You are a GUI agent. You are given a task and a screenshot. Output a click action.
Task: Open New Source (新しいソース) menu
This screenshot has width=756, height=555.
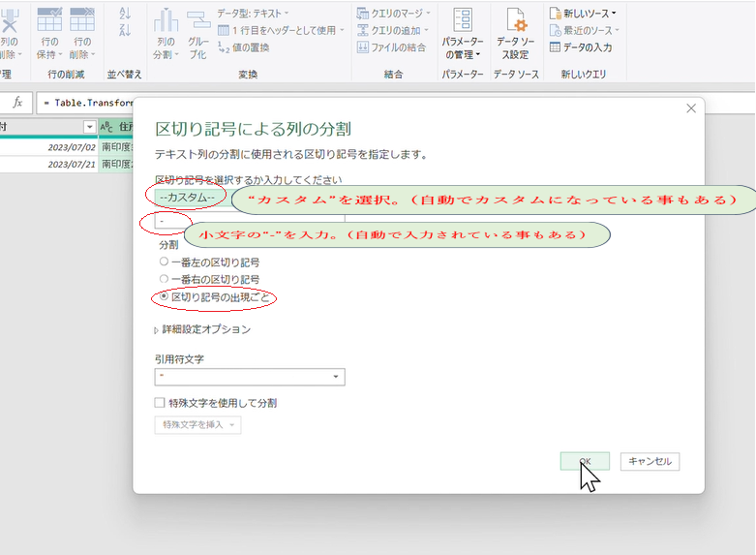point(583,13)
